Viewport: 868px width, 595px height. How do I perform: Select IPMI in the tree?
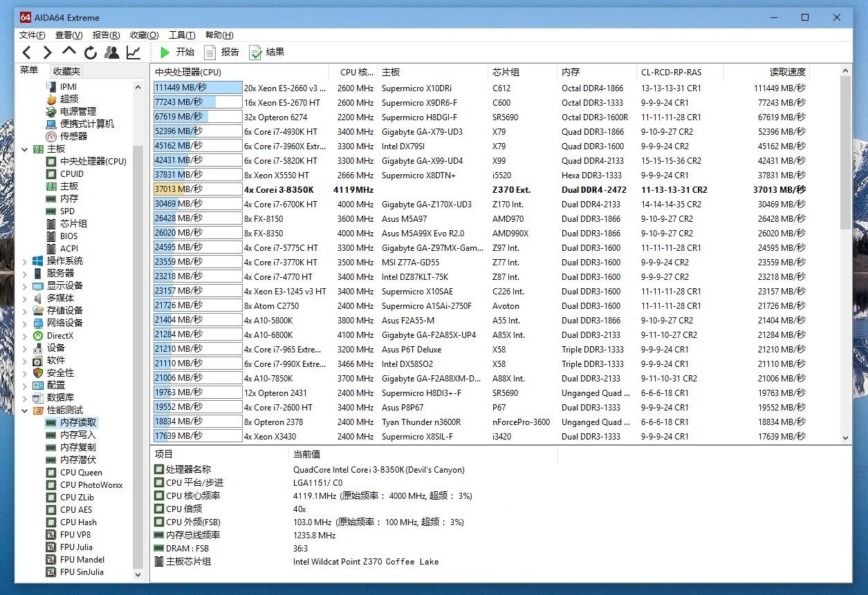68,86
